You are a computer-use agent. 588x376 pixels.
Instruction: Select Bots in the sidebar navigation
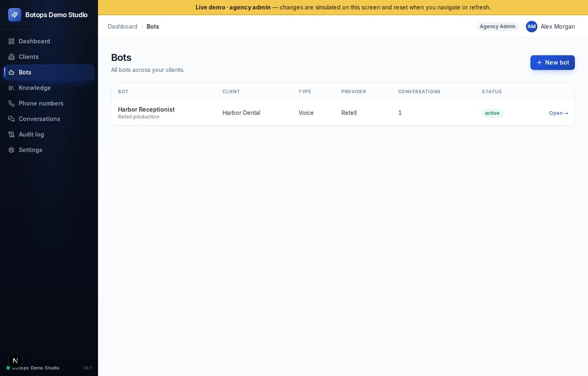click(49, 72)
